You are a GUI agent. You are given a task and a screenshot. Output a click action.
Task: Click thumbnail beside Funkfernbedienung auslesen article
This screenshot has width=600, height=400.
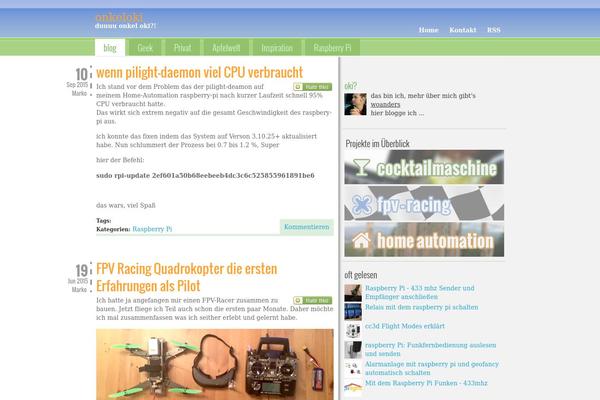point(353,350)
